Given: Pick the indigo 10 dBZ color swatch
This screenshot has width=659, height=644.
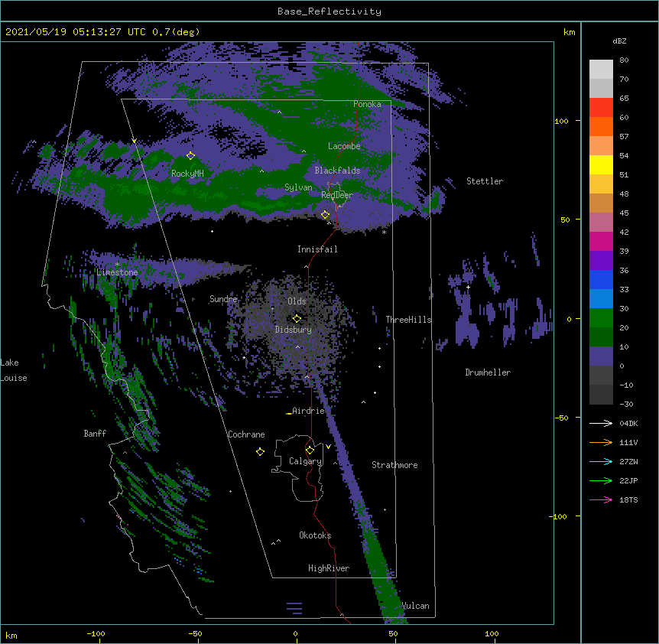Looking at the screenshot, I should click(x=601, y=356).
